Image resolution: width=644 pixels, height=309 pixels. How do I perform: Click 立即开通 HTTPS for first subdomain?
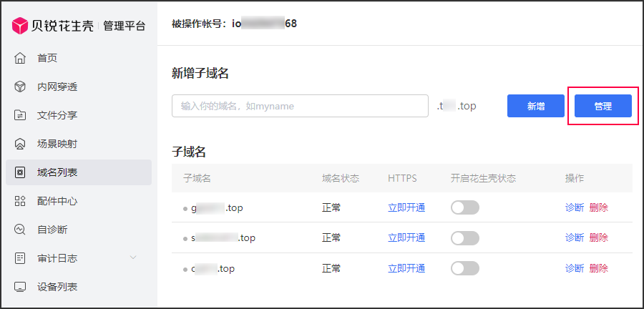click(x=406, y=207)
